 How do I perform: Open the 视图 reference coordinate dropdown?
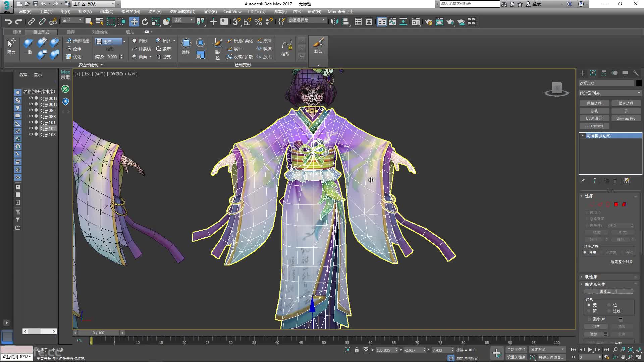click(x=183, y=20)
